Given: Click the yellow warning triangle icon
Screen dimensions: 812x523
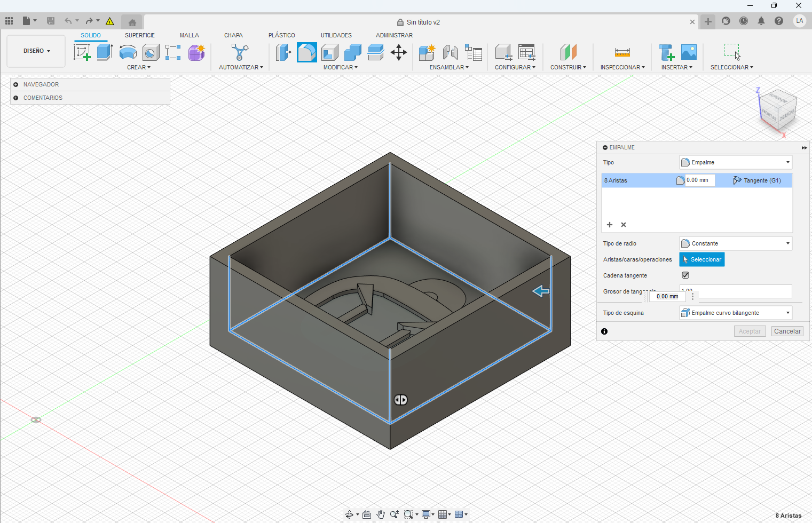Looking at the screenshot, I should (x=109, y=21).
